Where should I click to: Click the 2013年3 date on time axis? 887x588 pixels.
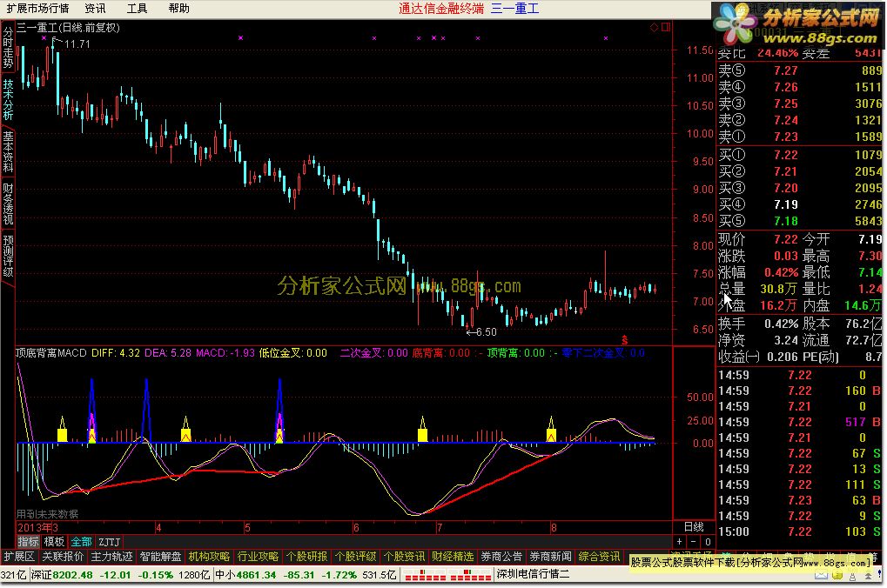pyautogui.click(x=37, y=527)
